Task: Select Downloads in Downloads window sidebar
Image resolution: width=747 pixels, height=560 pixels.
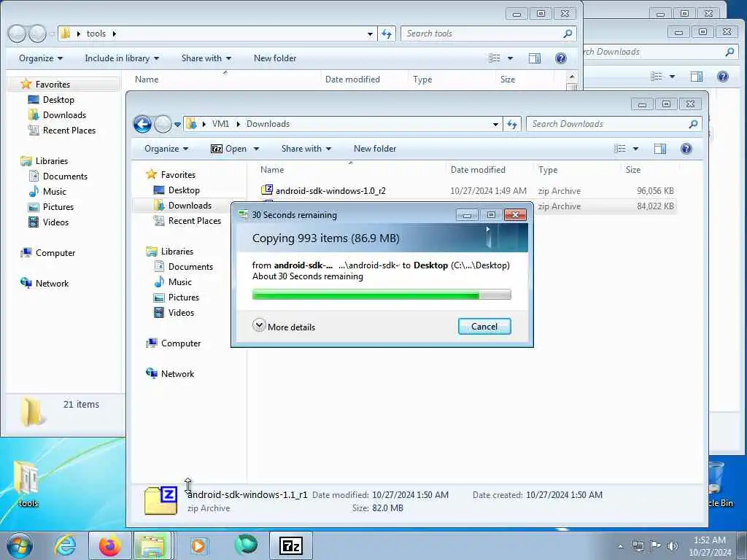Action: click(x=190, y=206)
